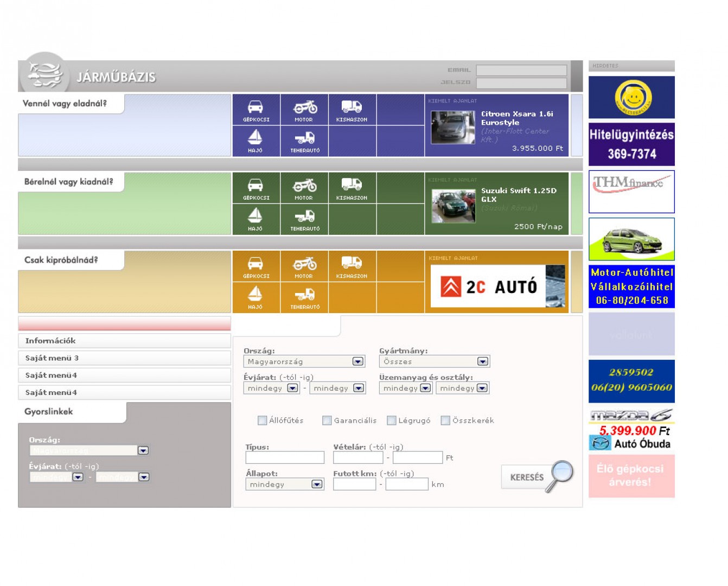Check the Légrugó option
Screen dimensions: 728x586
click(392, 421)
